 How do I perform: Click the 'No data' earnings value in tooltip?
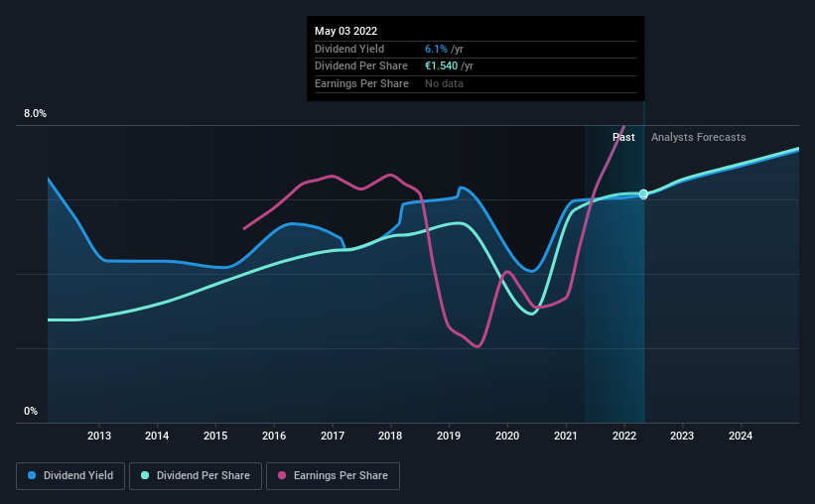click(444, 83)
